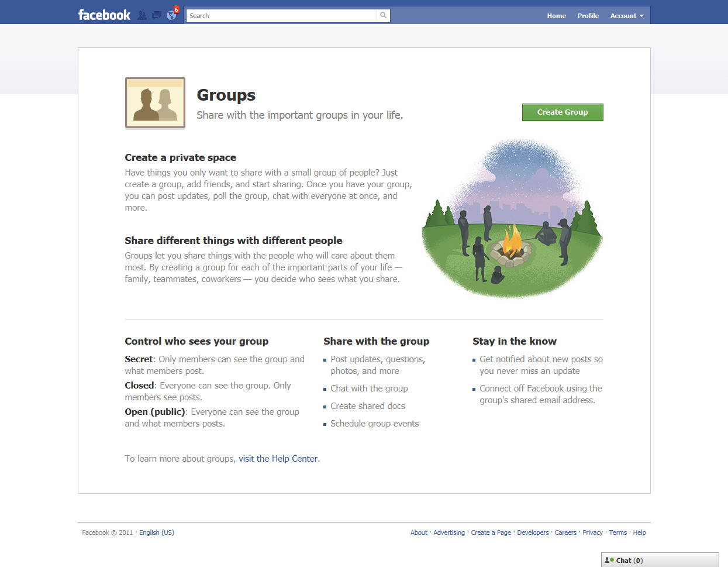Click the "Closed" privacy label

[x=139, y=386]
